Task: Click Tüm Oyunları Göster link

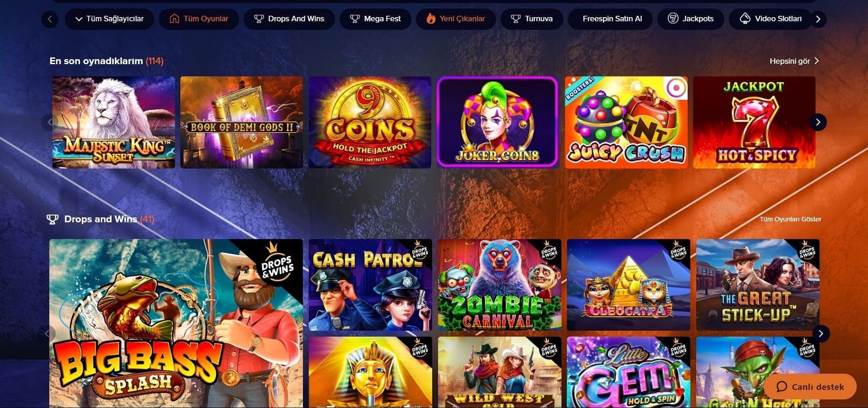Action: coord(790,219)
